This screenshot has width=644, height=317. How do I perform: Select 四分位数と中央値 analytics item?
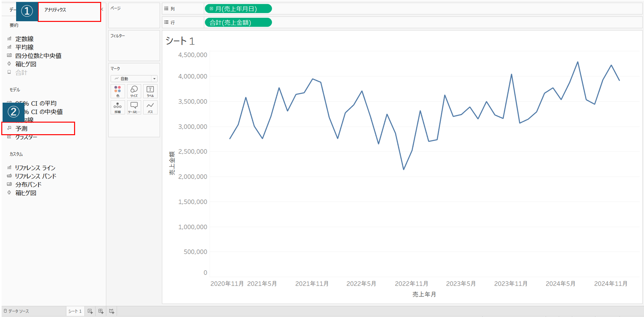click(38, 56)
